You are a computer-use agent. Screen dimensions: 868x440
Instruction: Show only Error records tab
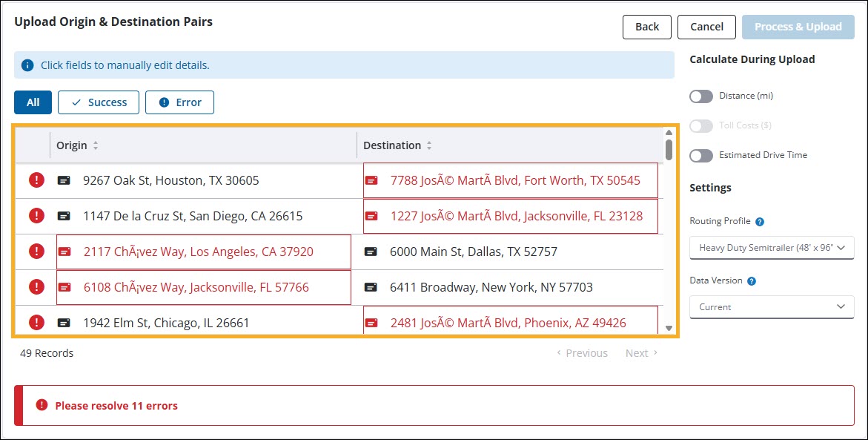coord(179,102)
